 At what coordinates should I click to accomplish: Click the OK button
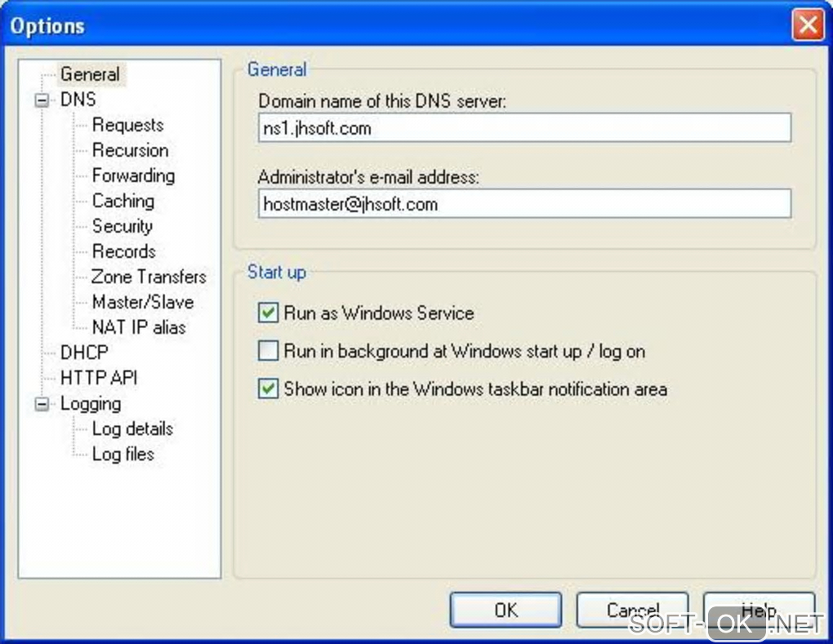506,610
